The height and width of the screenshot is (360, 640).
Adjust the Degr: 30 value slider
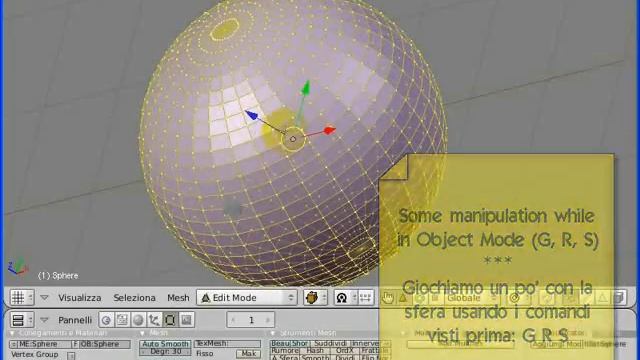pyautogui.click(x=165, y=351)
